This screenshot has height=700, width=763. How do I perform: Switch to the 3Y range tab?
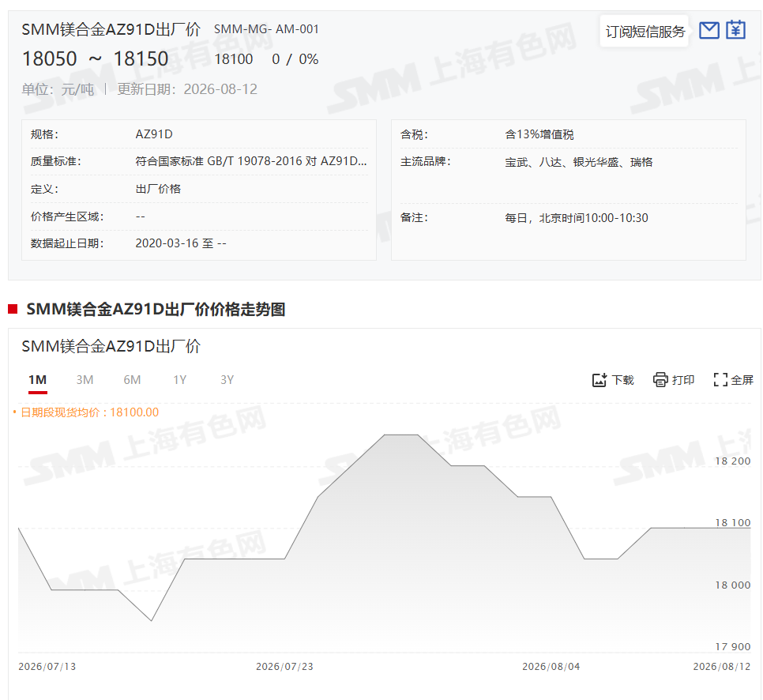click(x=227, y=380)
